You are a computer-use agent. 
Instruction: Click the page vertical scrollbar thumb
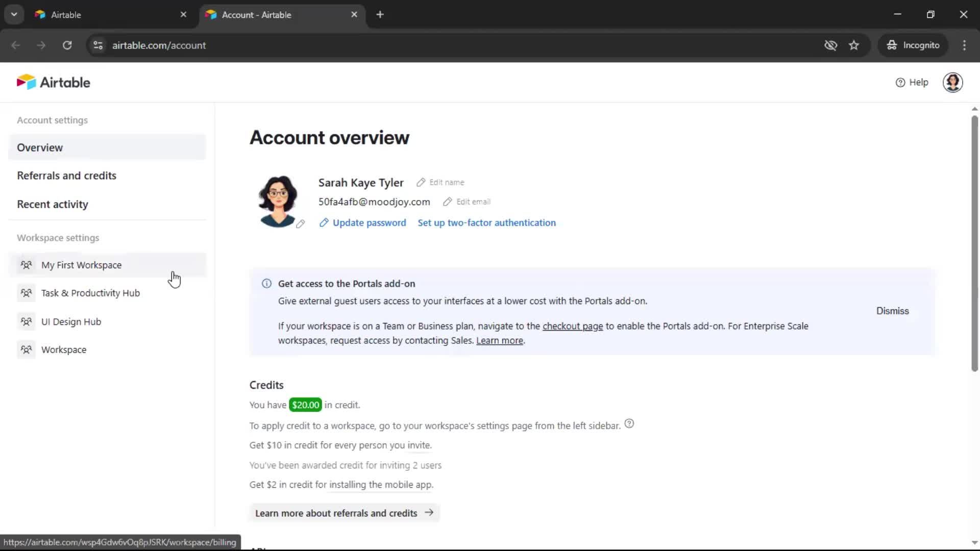coord(974,243)
